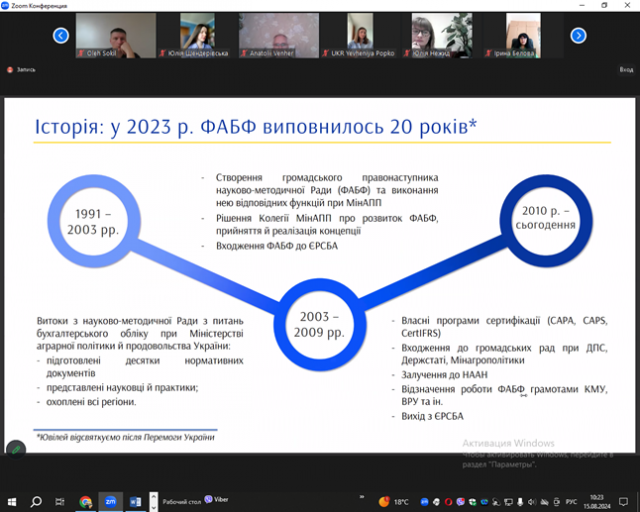Open the weather widget showing 18°C

click(x=395, y=501)
